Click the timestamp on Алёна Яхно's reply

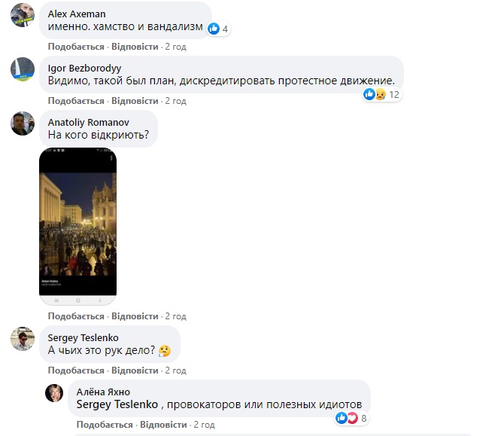pos(204,425)
